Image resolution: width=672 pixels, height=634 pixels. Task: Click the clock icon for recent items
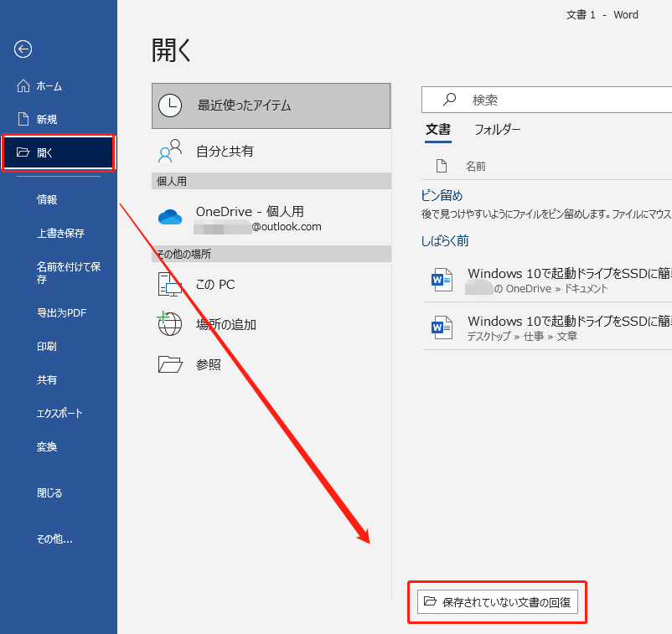point(170,106)
